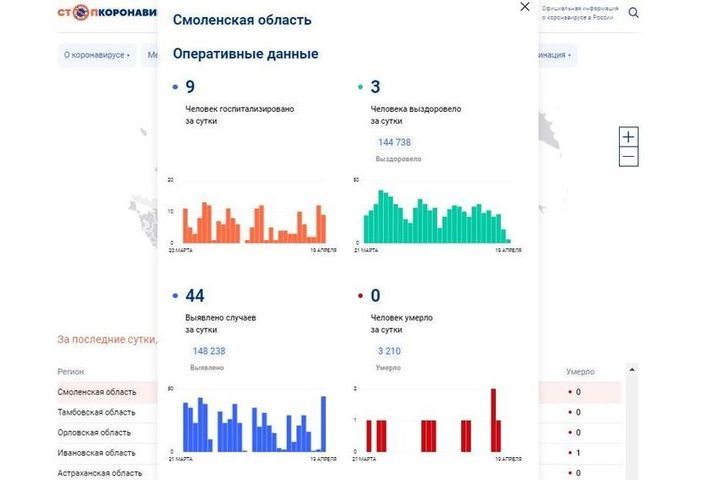
Task: Zoom in the map with plus button
Action: [628, 137]
